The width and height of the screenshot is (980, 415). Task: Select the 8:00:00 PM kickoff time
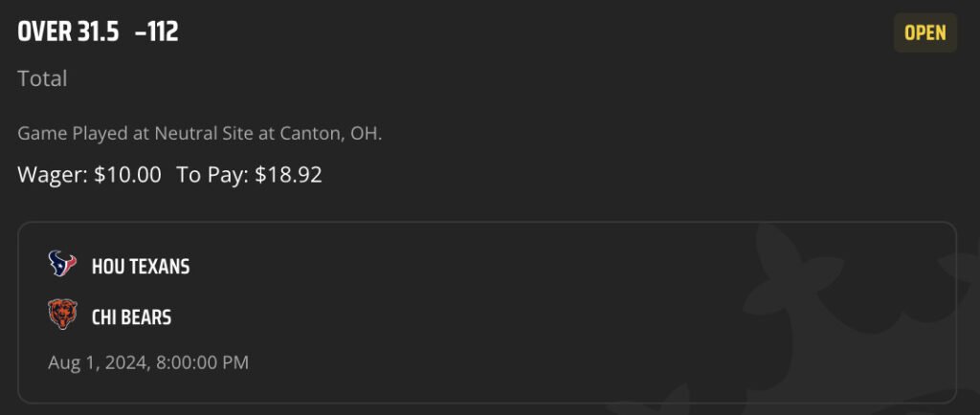203,362
